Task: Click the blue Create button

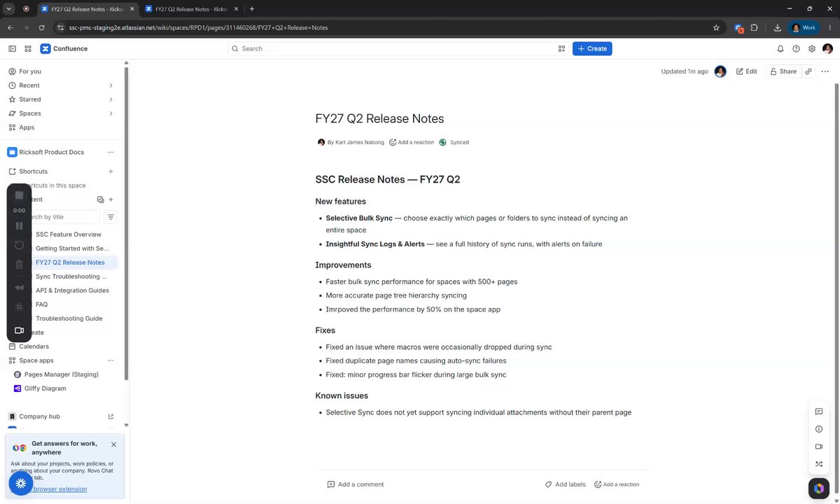Action: coord(592,49)
